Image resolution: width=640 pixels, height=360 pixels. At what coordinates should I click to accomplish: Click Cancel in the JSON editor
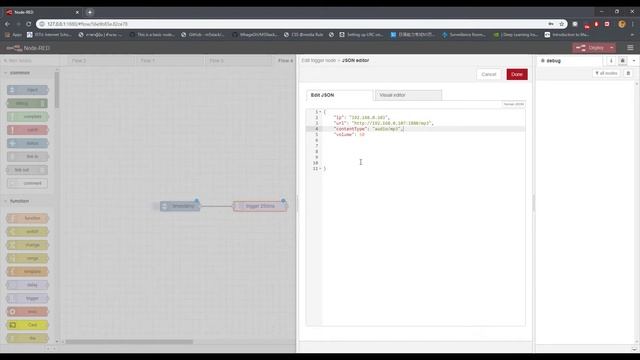(489, 74)
